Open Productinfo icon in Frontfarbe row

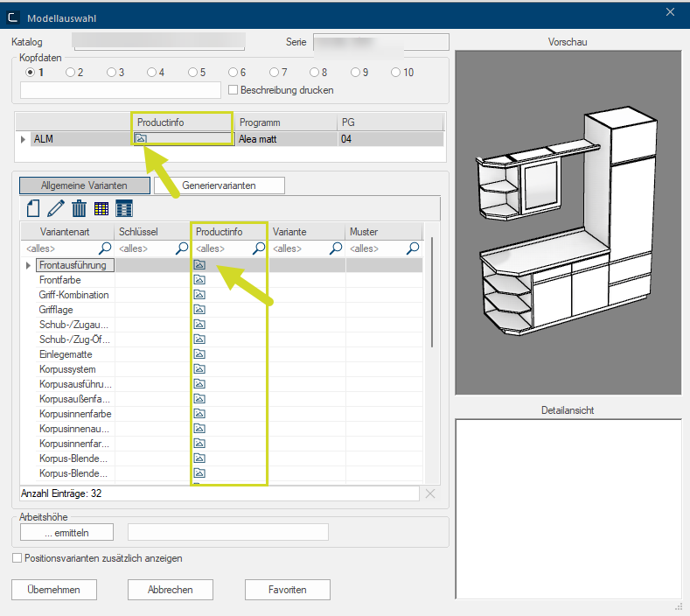pyautogui.click(x=199, y=280)
